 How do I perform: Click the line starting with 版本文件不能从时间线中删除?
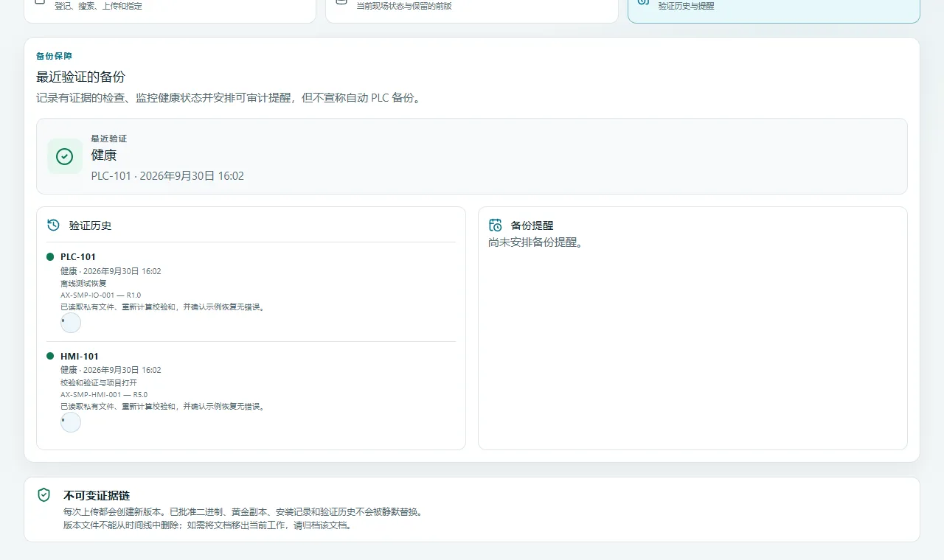208,525
